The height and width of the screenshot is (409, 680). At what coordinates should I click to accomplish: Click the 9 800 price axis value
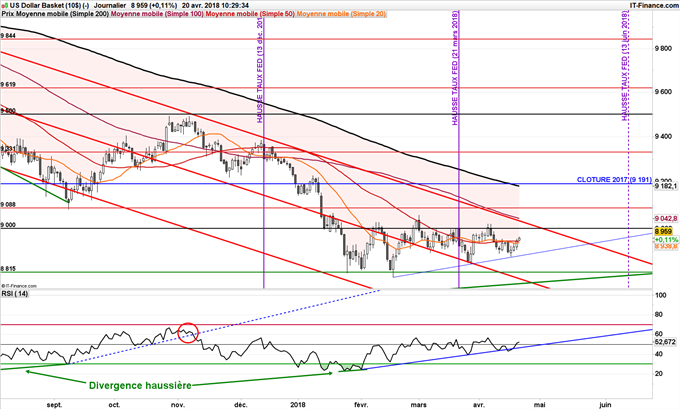click(x=664, y=49)
